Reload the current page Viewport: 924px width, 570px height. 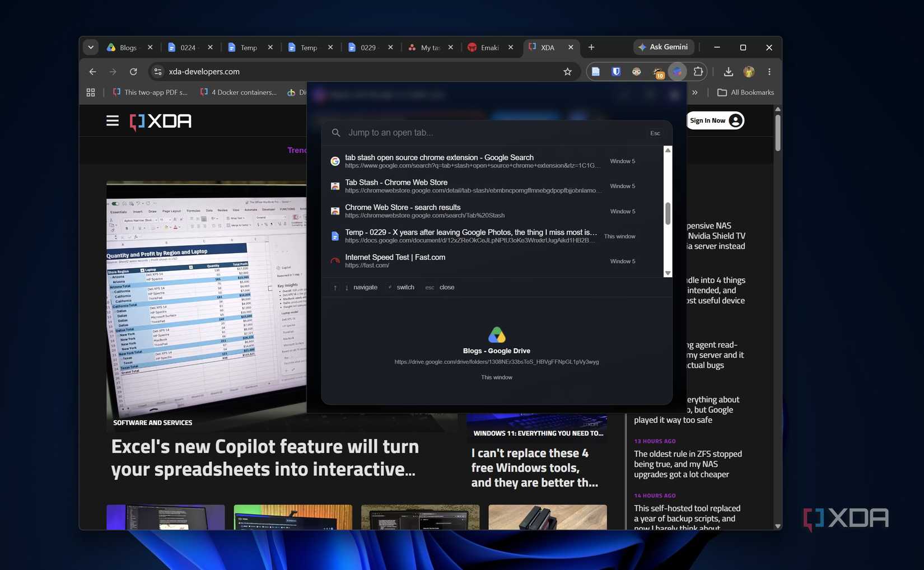(x=133, y=72)
